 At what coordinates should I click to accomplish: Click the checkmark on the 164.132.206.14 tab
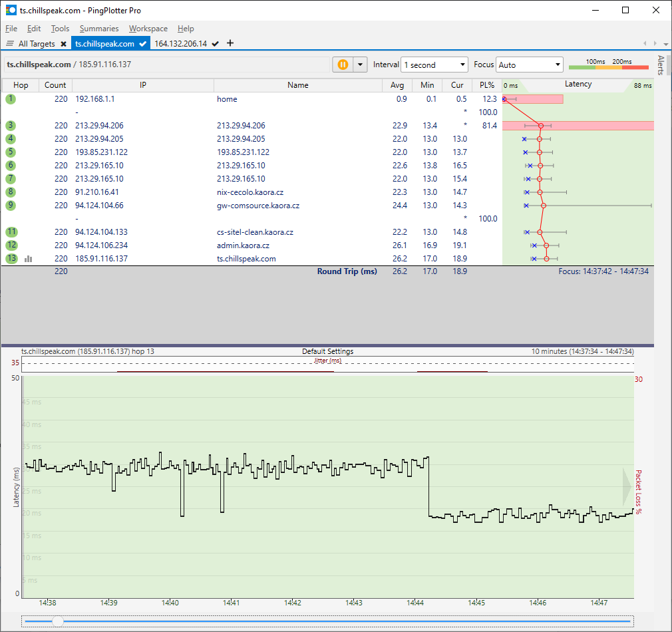[215, 44]
